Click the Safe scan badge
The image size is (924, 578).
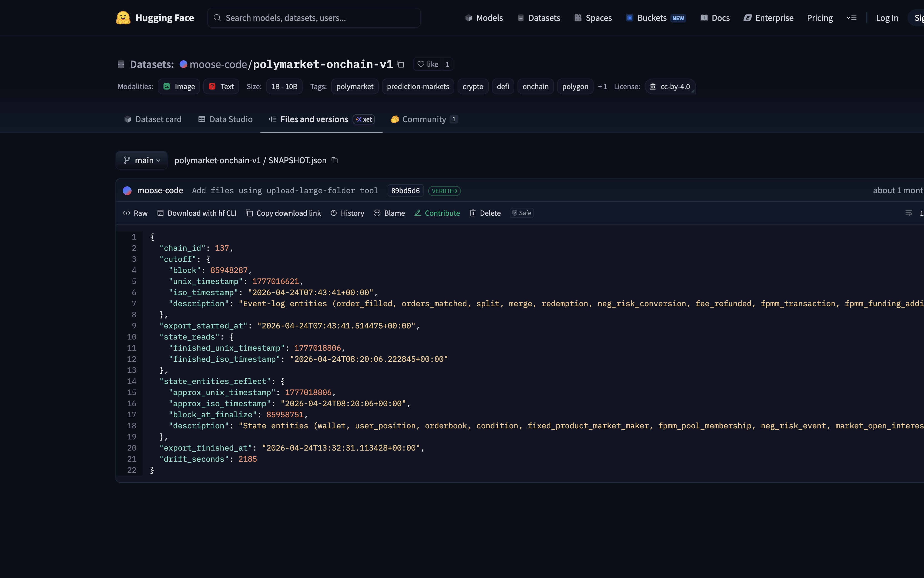[x=521, y=213]
